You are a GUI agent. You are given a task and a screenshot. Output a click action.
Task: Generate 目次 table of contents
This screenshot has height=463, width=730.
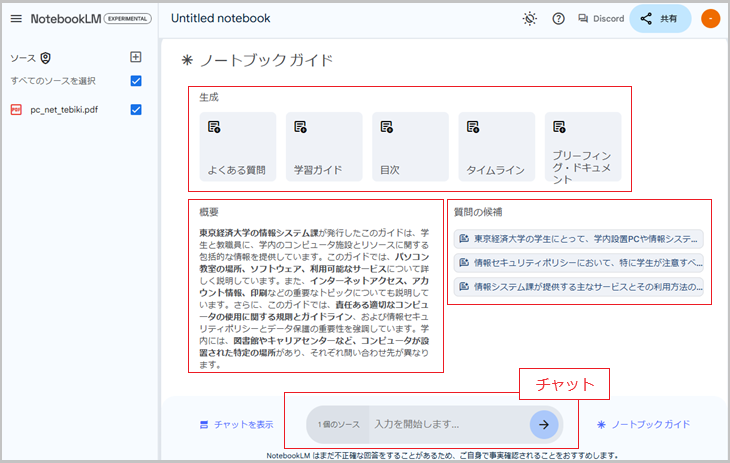[x=410, y=147]
